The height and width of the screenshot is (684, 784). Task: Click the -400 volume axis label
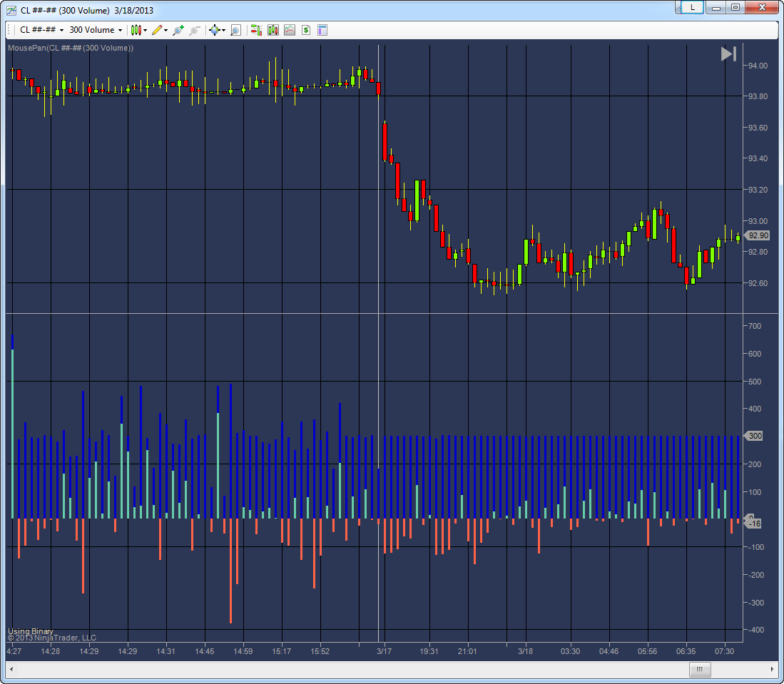tap(755, 630)
